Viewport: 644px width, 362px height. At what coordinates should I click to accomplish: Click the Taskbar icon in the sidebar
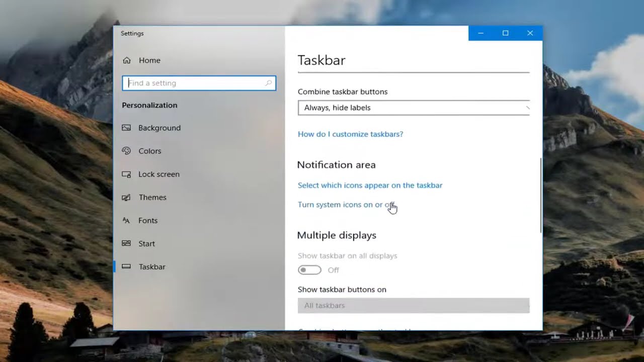126,266
